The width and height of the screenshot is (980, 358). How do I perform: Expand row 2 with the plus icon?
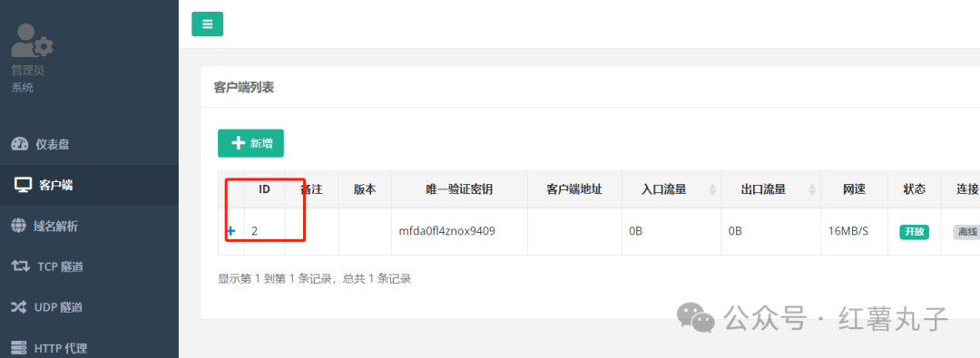(x=230, y=231)
